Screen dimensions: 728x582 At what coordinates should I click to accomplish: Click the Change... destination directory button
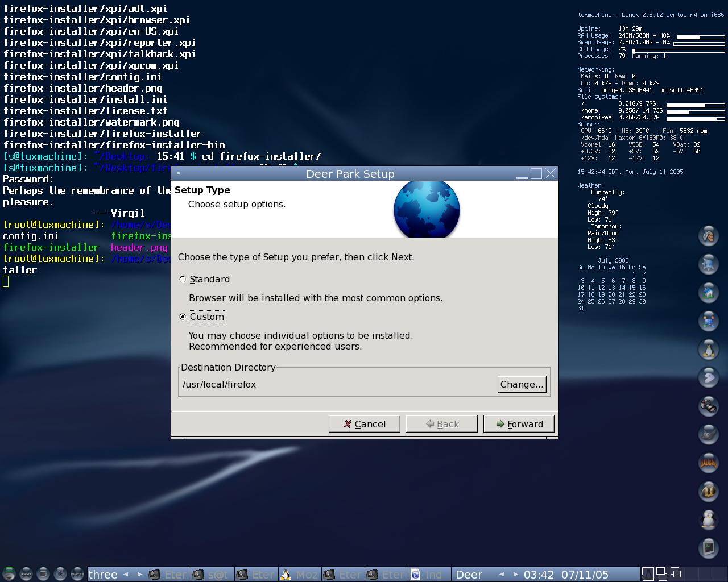click(x=522, y=384)
